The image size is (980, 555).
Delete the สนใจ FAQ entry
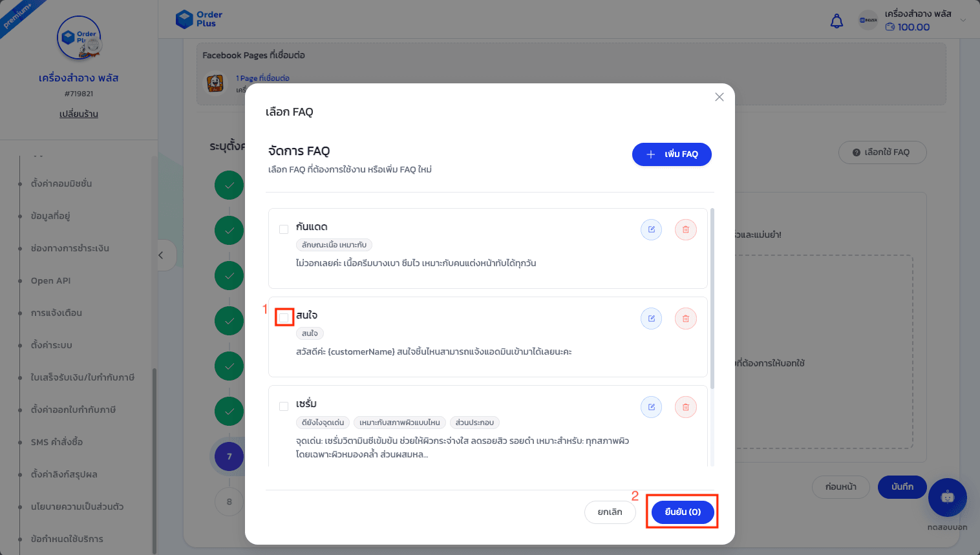685,318
